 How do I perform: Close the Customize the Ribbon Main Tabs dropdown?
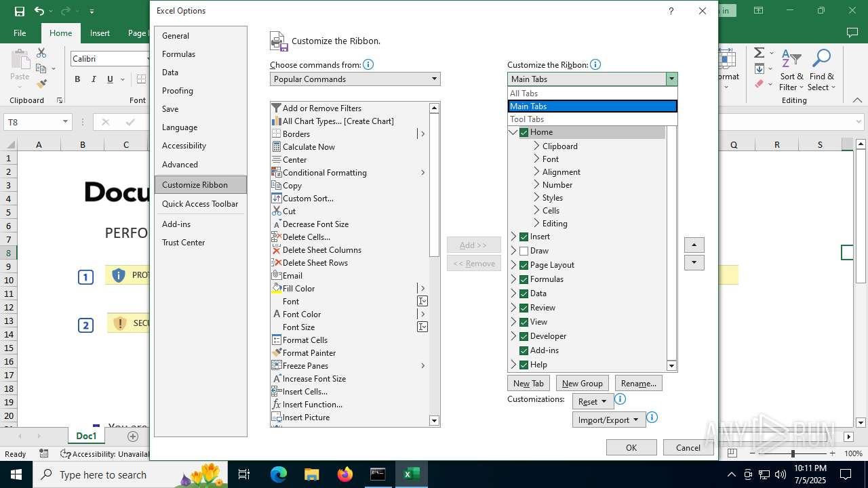click(x=671, y=79)
